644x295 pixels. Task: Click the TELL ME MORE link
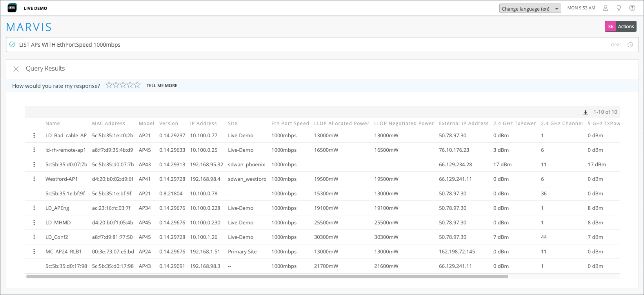[162, 86]
